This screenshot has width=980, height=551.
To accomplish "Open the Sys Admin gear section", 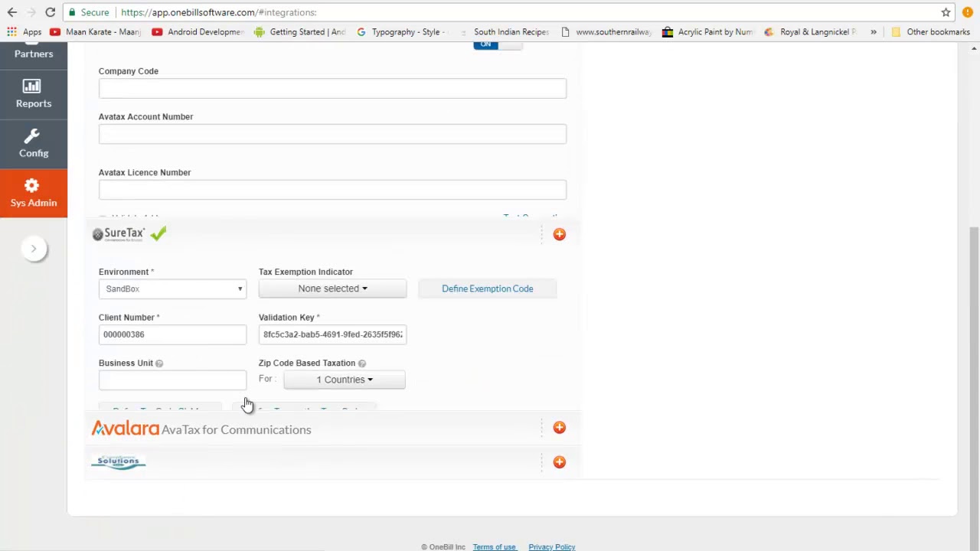I will [34, 193].
